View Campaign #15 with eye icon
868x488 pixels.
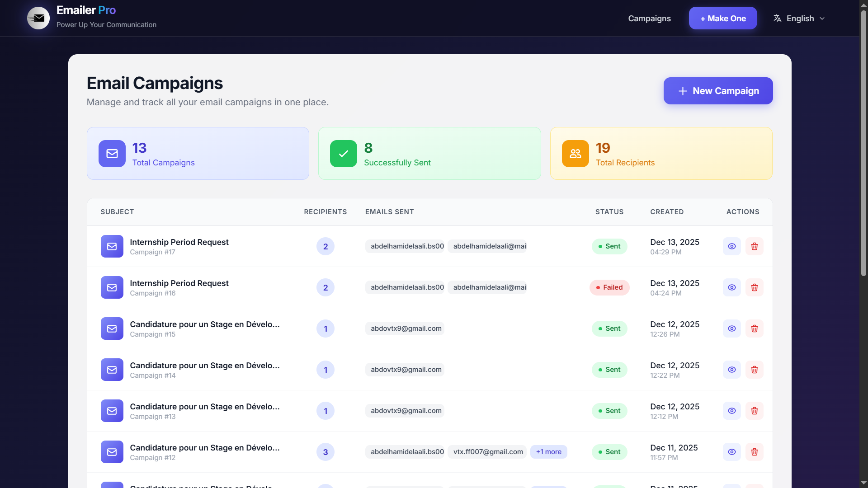(x=732, y=328)
